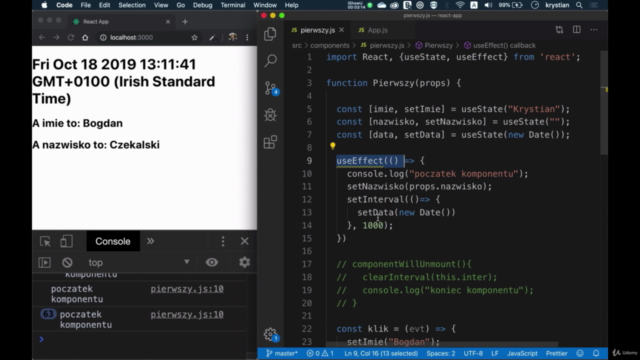Click the Chrome forward arrow

56,38
